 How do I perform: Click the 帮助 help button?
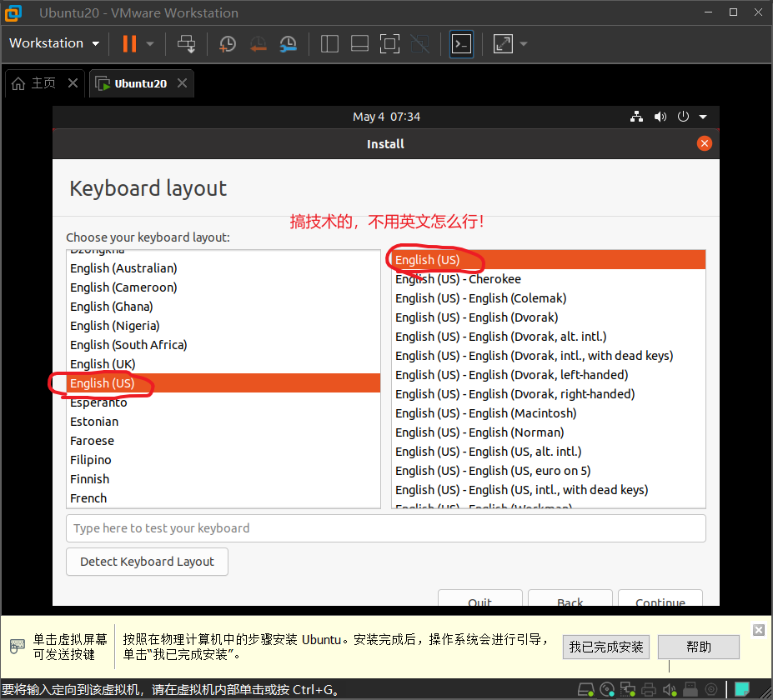pos(699,647)
